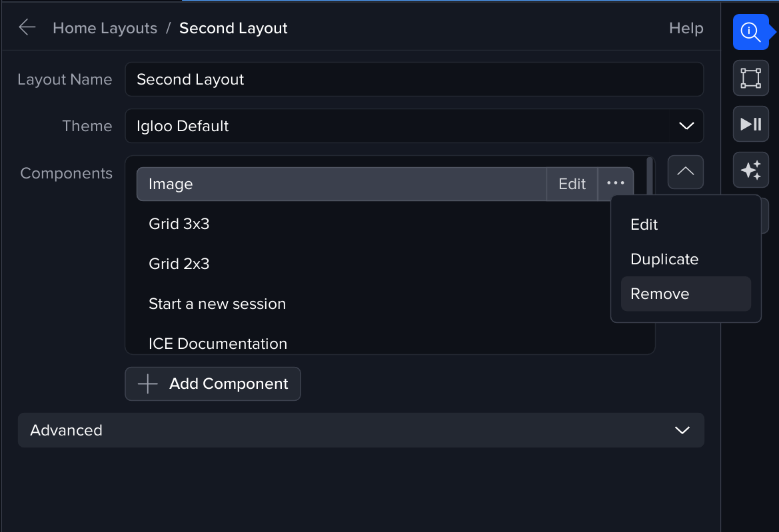
Task: Click the back arrow icon
Action: pos(27,27)
